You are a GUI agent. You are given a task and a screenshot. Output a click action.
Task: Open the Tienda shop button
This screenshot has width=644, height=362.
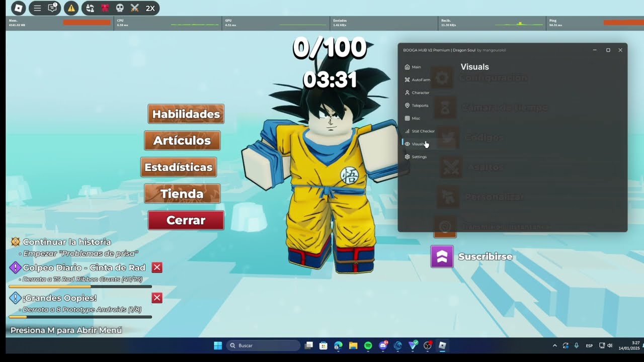click(182, 194)
